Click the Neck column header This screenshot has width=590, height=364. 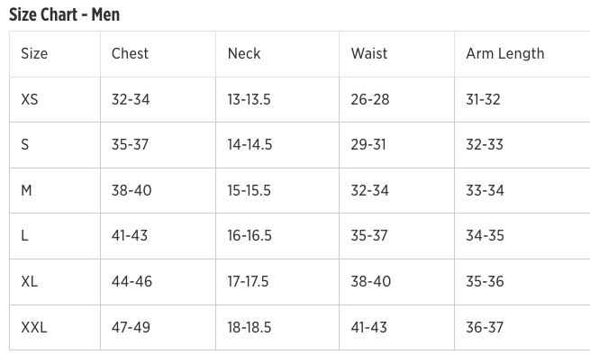pos(244,53)
